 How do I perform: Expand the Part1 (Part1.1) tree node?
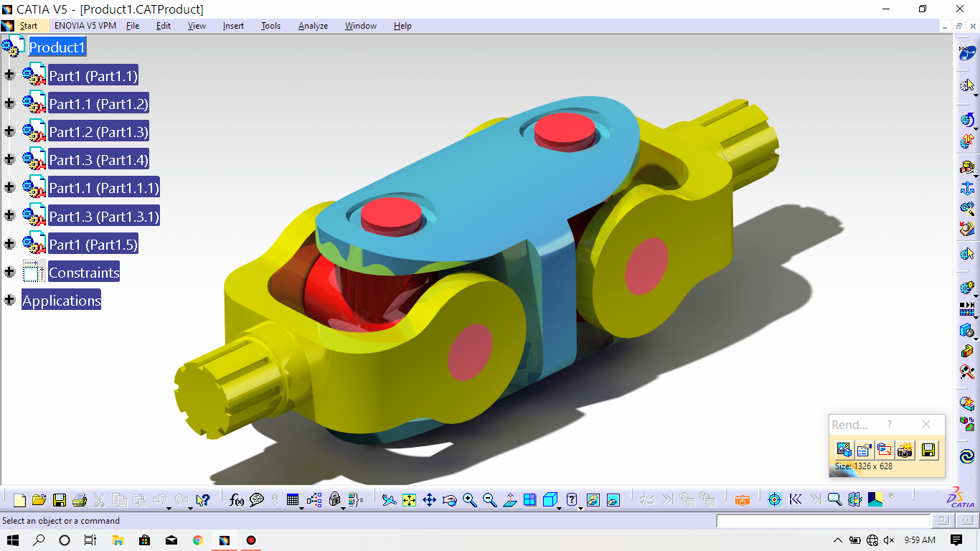click(x=9, y=75)
